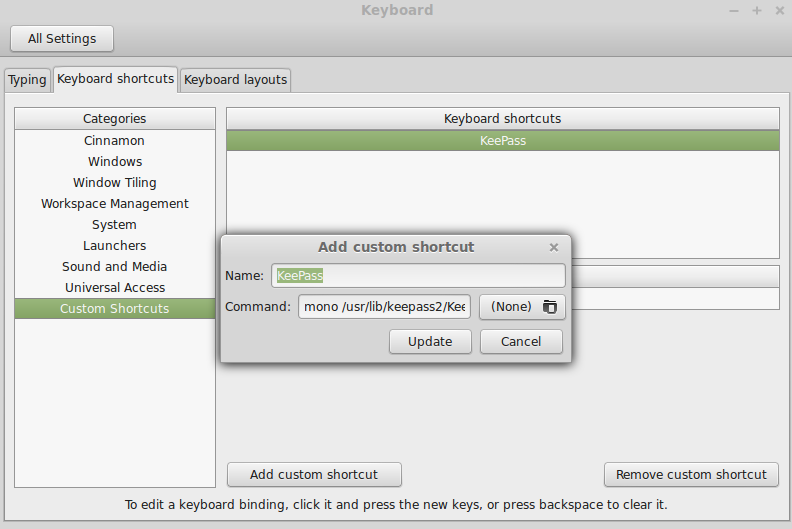Close the Add custom shortcut dialog
The height and width of the screenshot is (529, 792).
point(554,247)
